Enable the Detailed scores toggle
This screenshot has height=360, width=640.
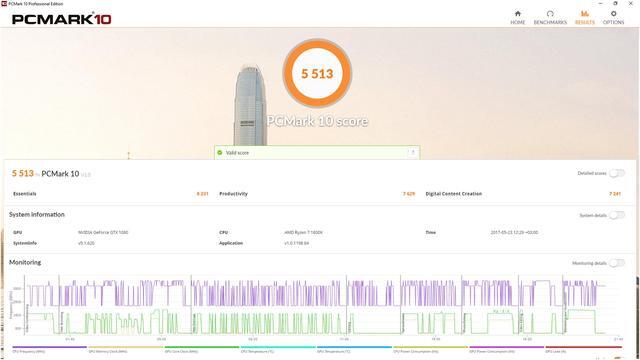coord(617,173)
